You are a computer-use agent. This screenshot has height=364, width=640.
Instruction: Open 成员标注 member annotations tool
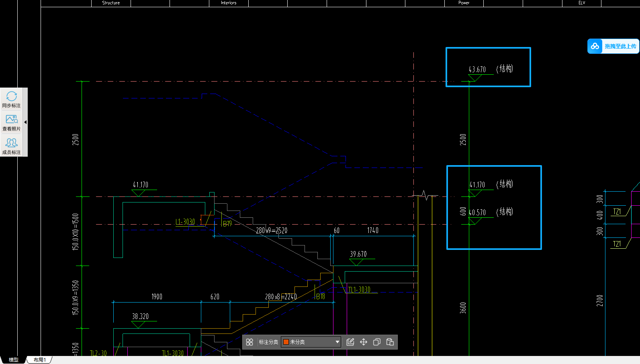tap(11, 146)
